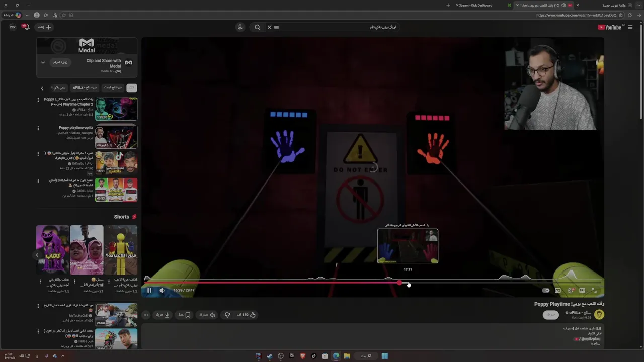644x362 pixels.
Task: Open TikTok from the taskbar
Action: [314, 356]
